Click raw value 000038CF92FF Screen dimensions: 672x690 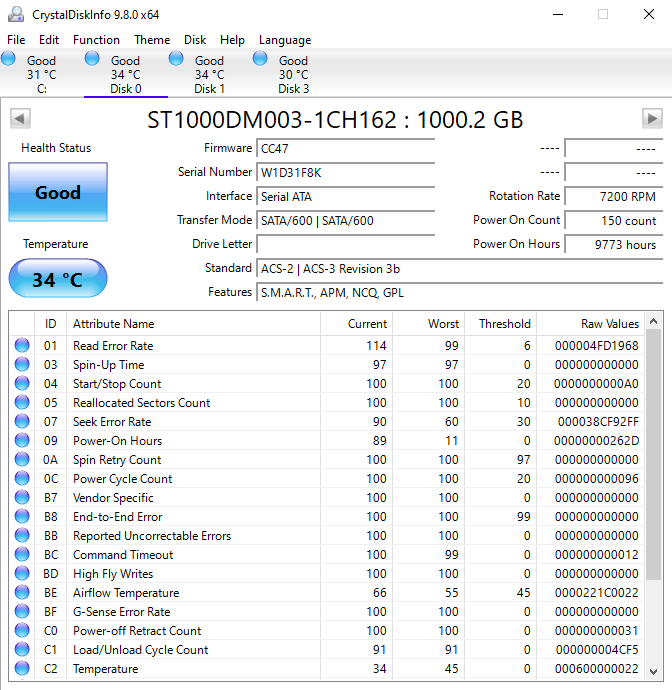pos(598,422)
